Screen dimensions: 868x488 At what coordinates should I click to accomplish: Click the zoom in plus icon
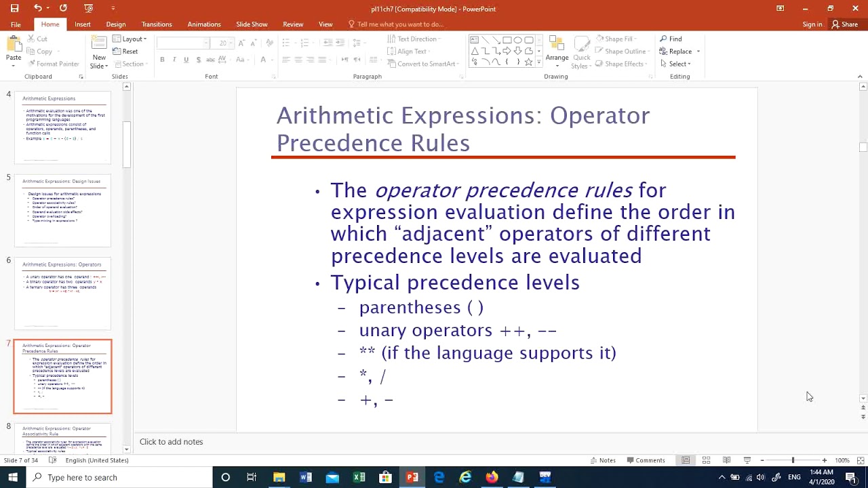[825, 460]
